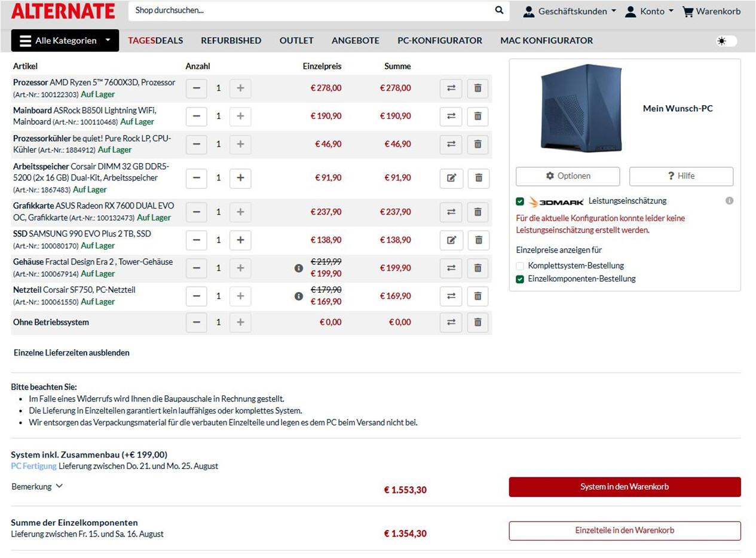Click System in den Warenkorb button

(x=625, y=487)
